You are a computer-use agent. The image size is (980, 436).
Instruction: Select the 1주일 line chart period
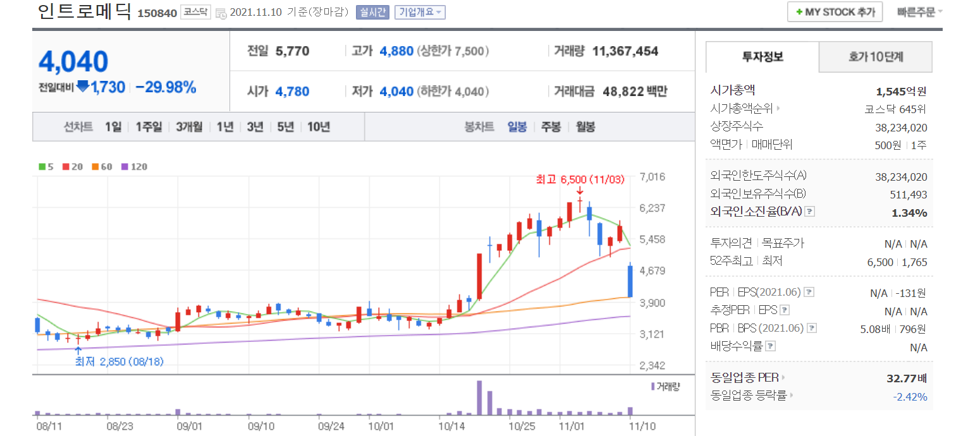(149, 127)
